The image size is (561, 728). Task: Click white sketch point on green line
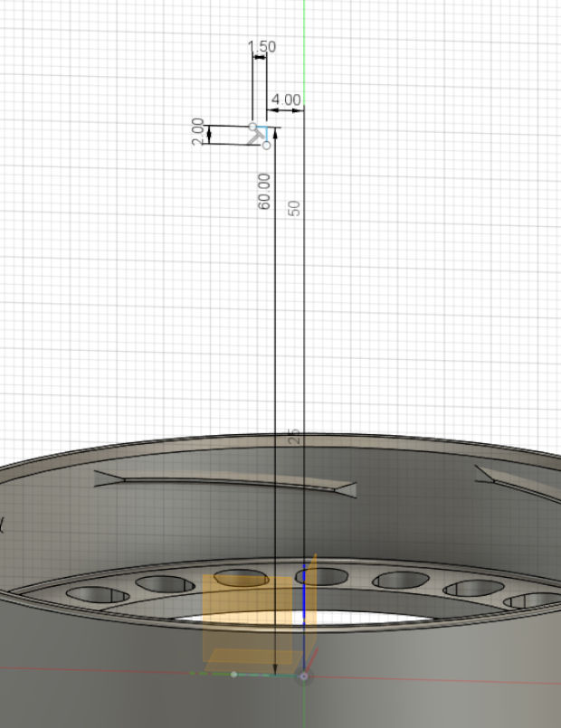click(234, 675)
